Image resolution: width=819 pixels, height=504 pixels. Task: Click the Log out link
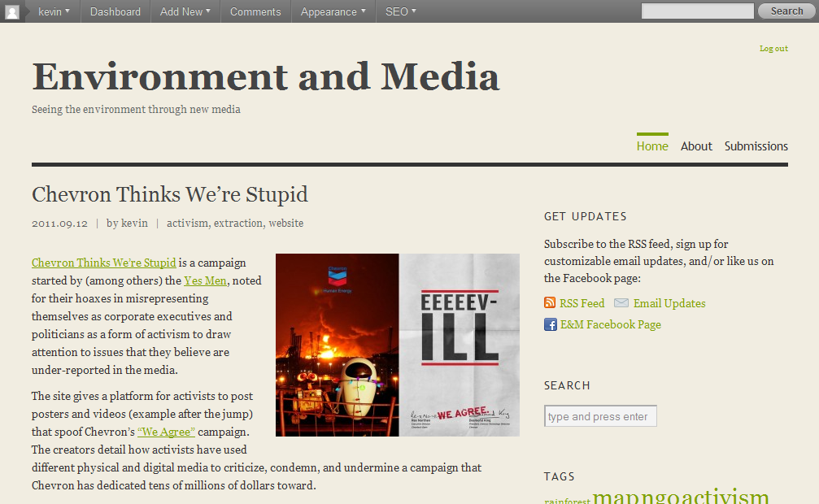point(773,49)
